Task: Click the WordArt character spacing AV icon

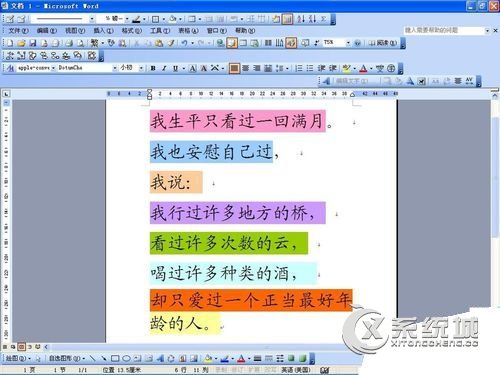Action: pyautogui.click(x=469, y=81)
